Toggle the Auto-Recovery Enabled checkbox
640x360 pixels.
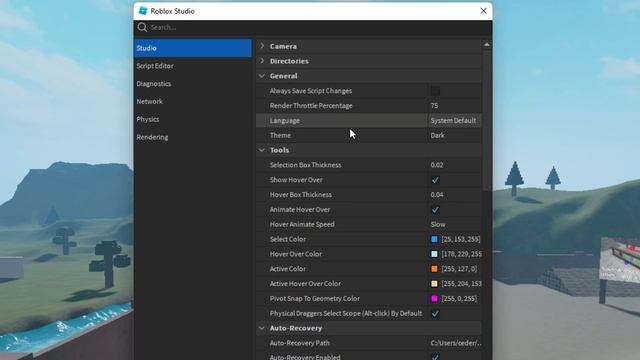click(x=435, y=357)
